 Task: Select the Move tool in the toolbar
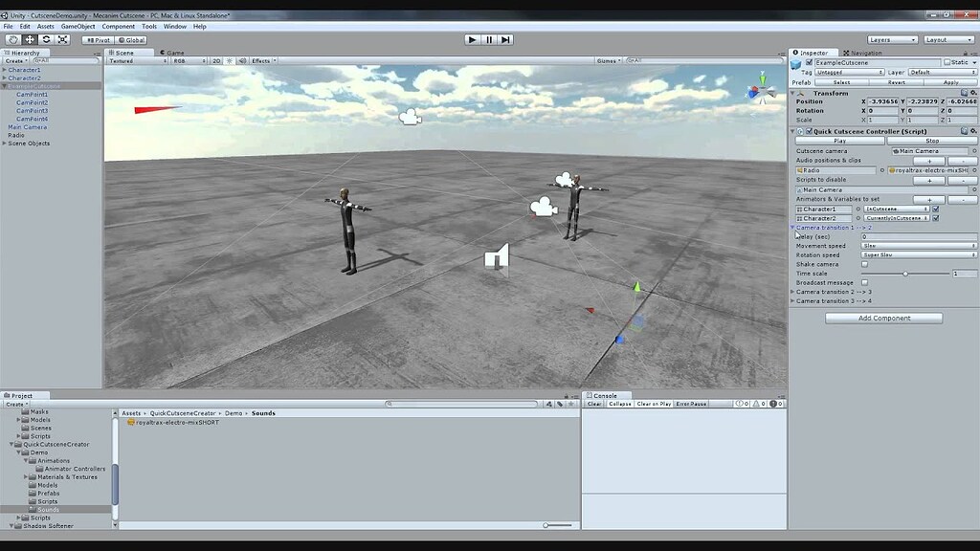pyautogui.click(x=29, y=39)
